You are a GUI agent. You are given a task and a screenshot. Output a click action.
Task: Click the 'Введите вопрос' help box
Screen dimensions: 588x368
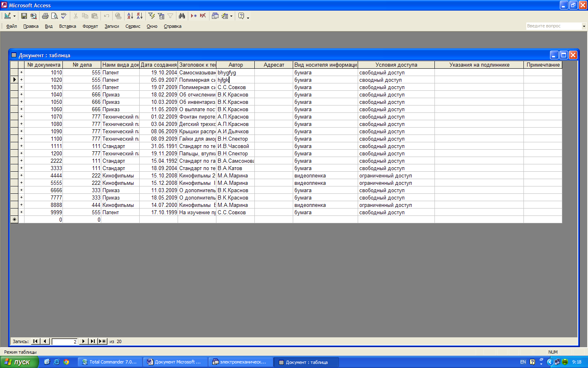click(553, 26)
